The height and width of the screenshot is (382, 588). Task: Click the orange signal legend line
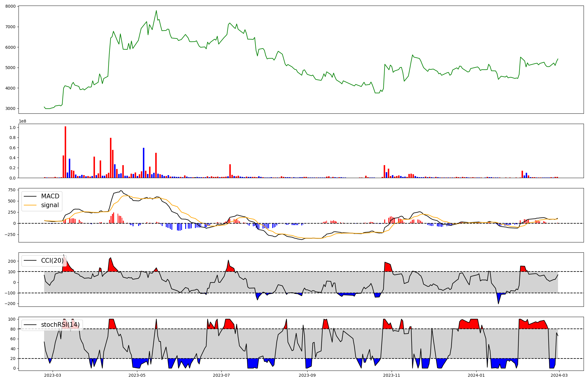[30, 205]
